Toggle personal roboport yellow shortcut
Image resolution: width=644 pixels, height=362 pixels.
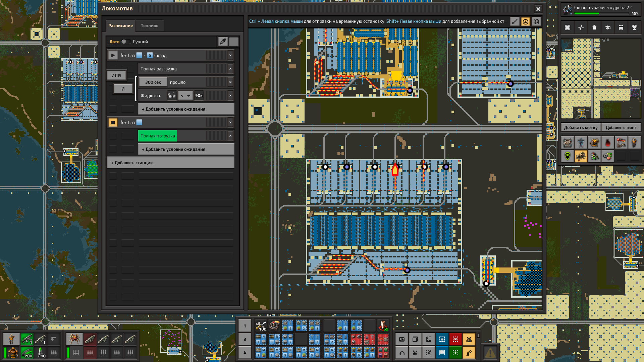(469, 339)
